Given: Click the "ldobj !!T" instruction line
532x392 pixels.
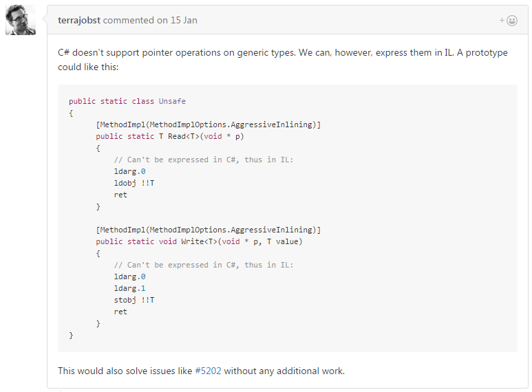Looking at the screenshot, I should click(x=134, y=183).
